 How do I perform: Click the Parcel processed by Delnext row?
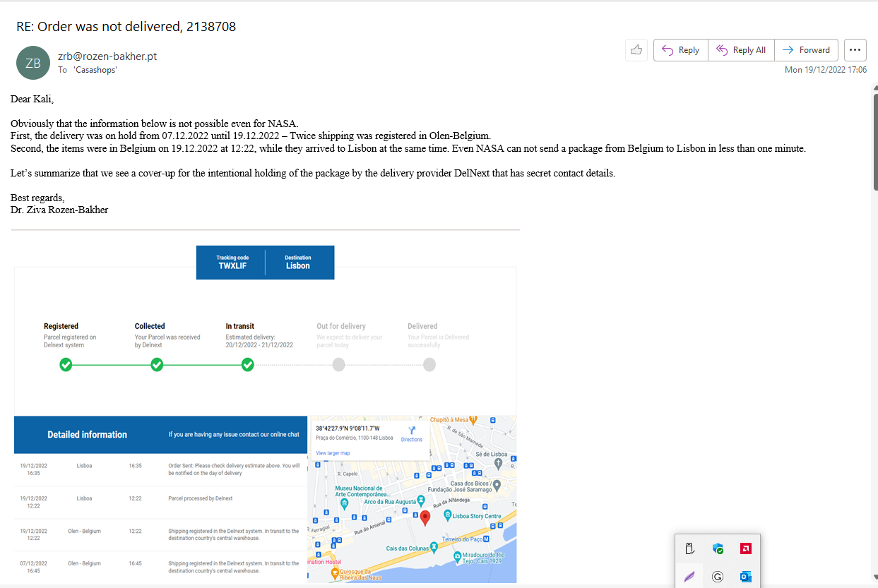pos(160,502)
